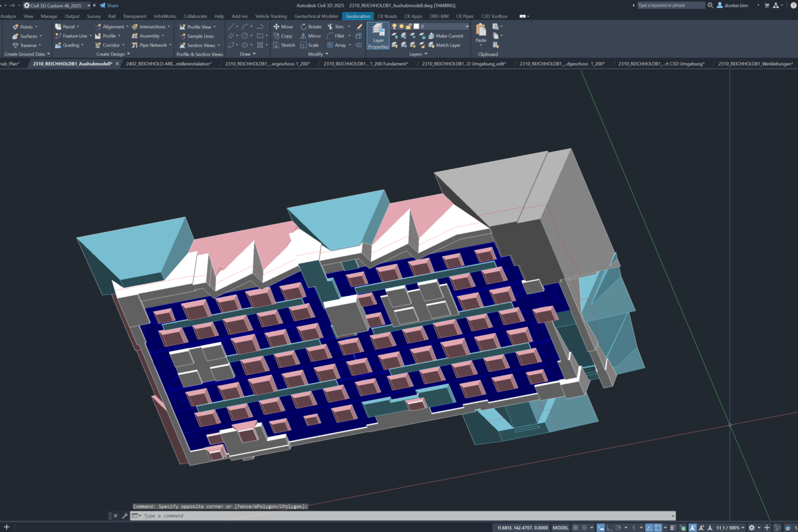Choose the Mirror tool
798x532 pixels.
(310, 36)
